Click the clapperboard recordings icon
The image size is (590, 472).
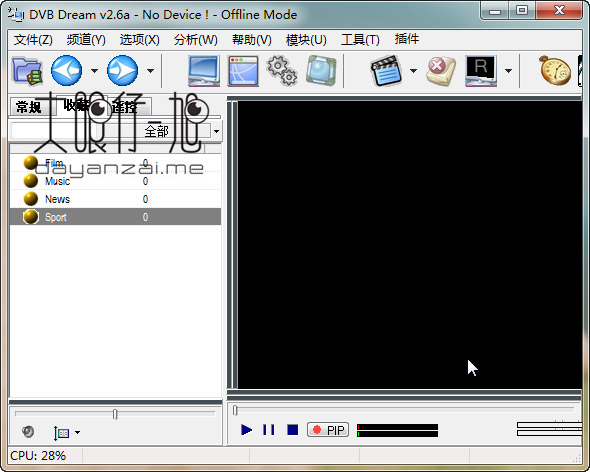click(386, 70)
